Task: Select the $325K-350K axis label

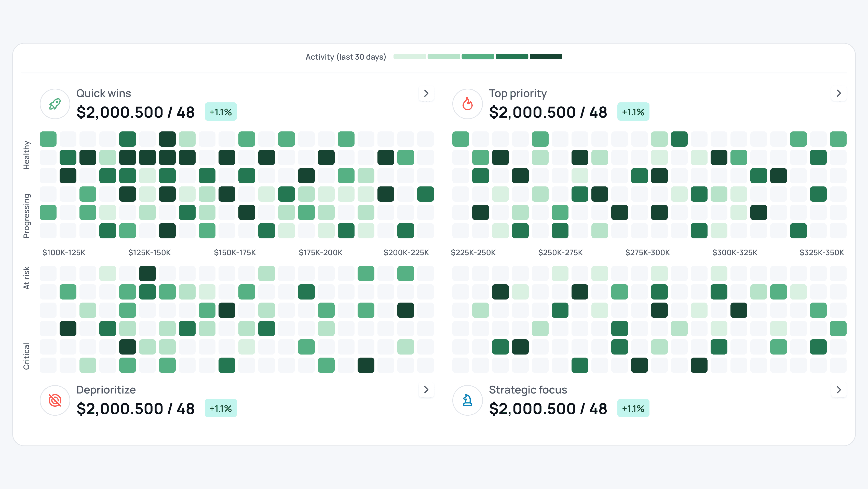Action: (821, 252)
